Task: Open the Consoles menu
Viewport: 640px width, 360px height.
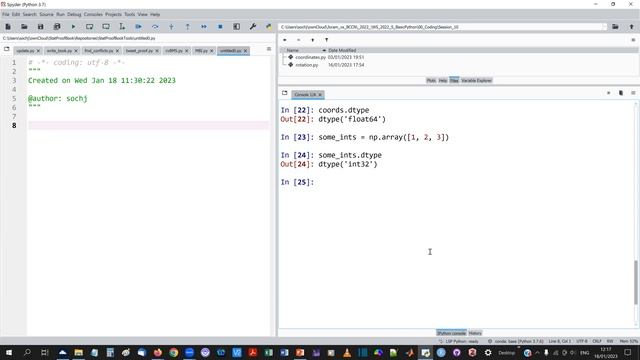Action: pos(93,14)
